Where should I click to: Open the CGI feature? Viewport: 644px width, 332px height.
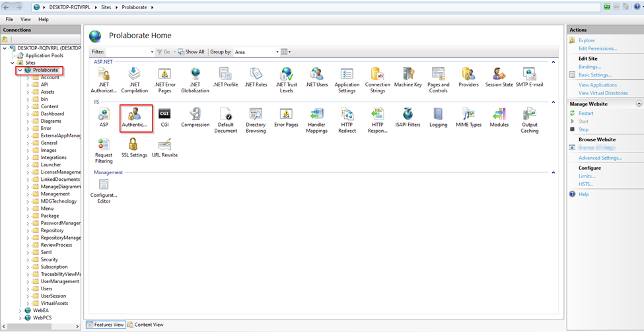[x=164, y=117]
